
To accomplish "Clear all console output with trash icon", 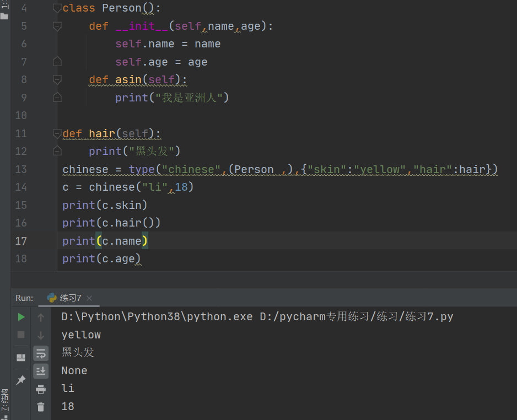I will click(x=41, y=407).
